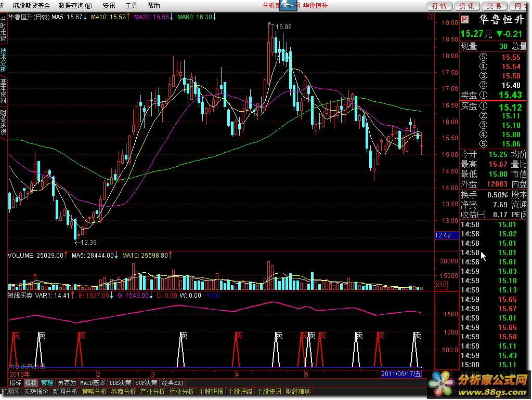Open the 财经精选 tab

pos(298,392)
